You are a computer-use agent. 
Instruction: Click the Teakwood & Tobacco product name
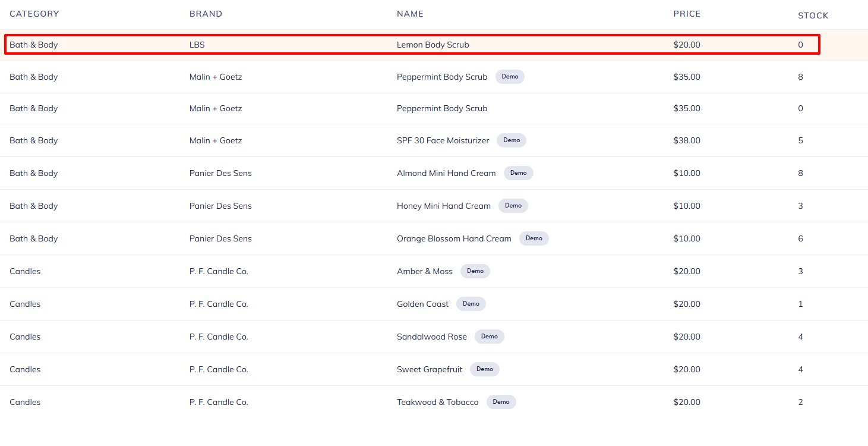(437, 402)
